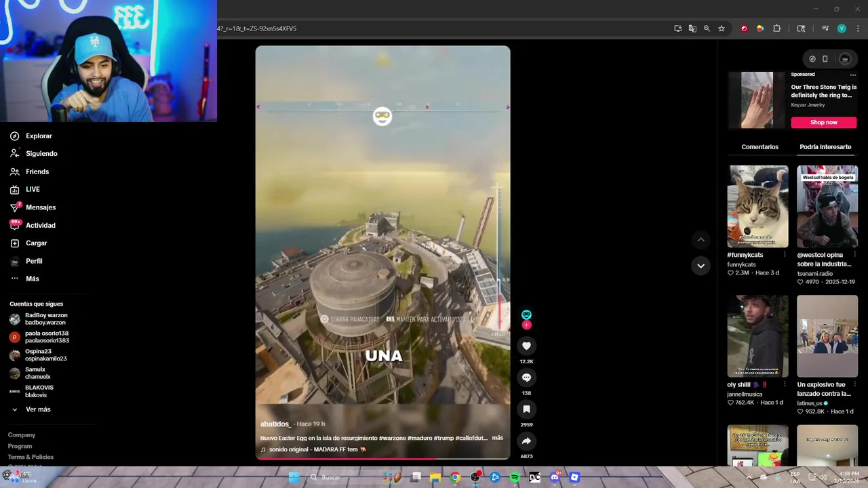Open video comments bubble icon
This screenshot has width=868, height=488.
[x=526, y=378]
